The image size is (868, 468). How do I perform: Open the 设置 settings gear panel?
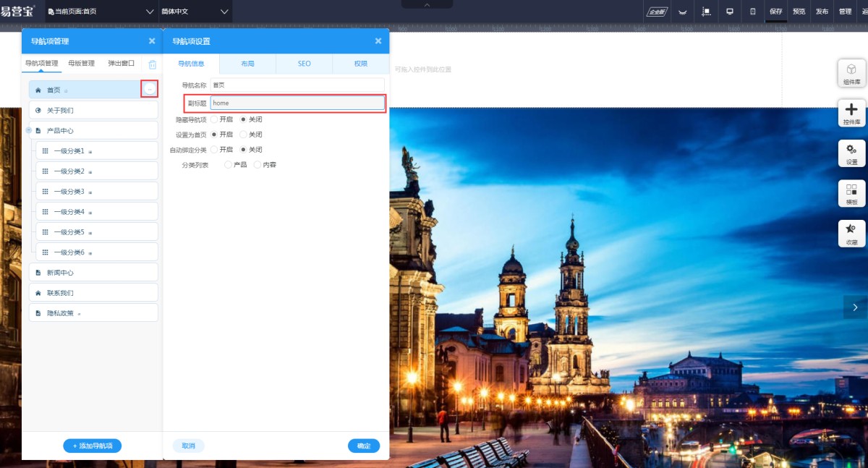pyautogui.click(x=851, y=153)
